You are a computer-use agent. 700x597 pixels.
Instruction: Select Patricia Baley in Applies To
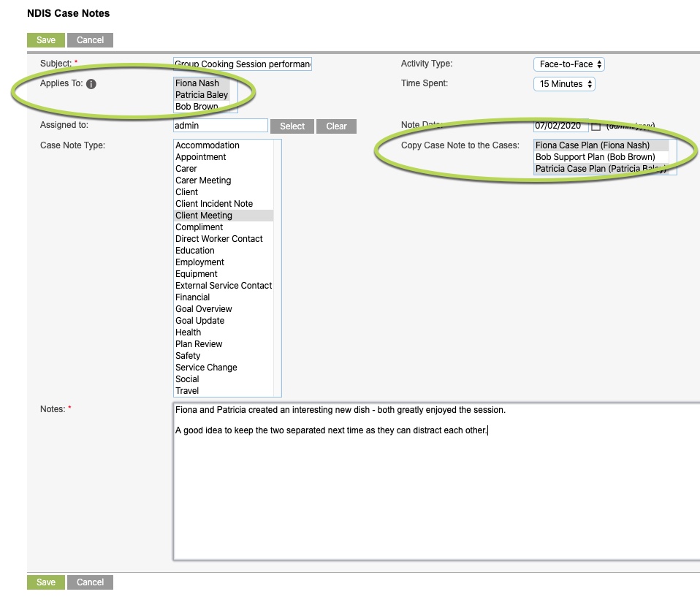tap(202, 95)
